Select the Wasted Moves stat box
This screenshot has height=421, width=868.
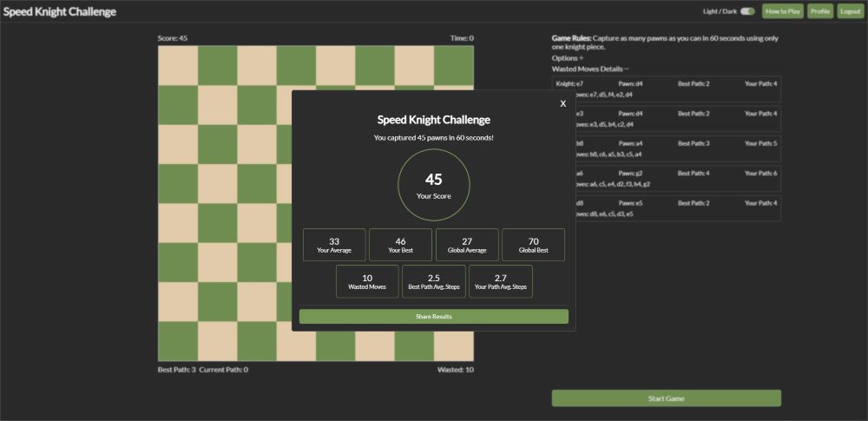point(367,281)
